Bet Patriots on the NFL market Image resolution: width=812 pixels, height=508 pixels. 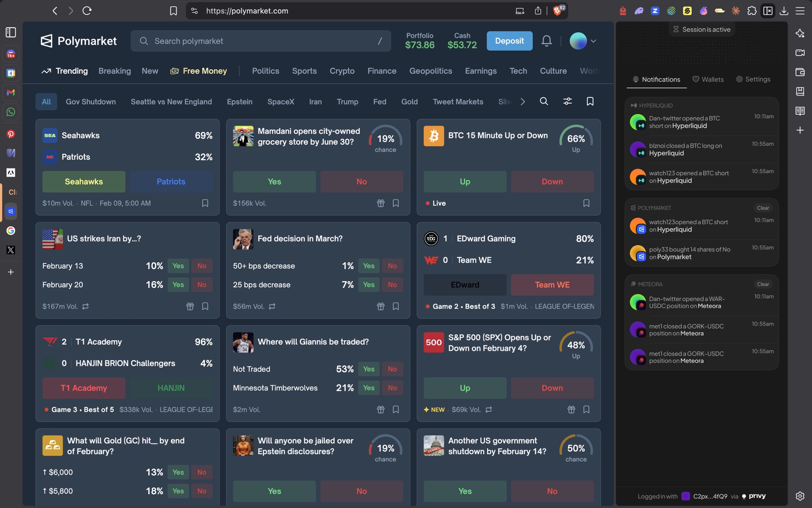coord(171,181)
